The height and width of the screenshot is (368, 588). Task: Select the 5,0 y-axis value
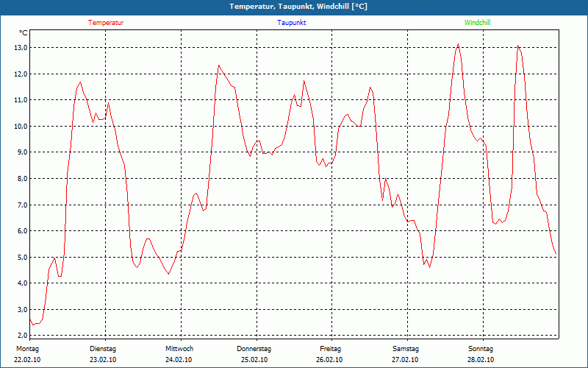(22, 257)
